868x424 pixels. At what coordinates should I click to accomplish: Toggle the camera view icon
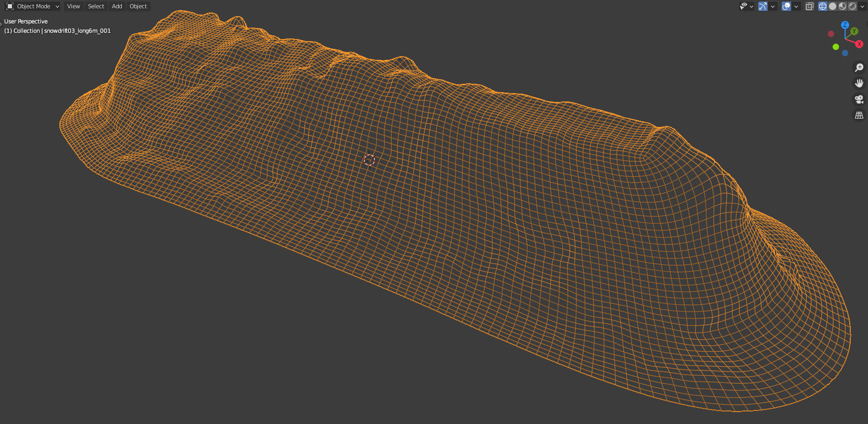[859, 99]
